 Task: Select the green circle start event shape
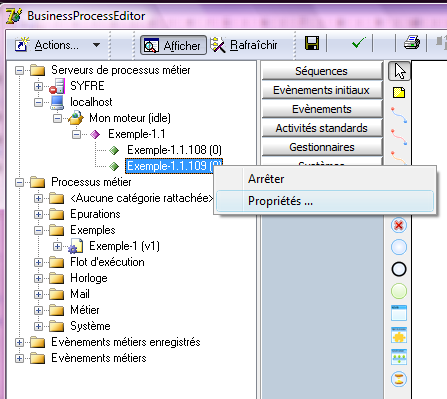(x=399, y=291)
